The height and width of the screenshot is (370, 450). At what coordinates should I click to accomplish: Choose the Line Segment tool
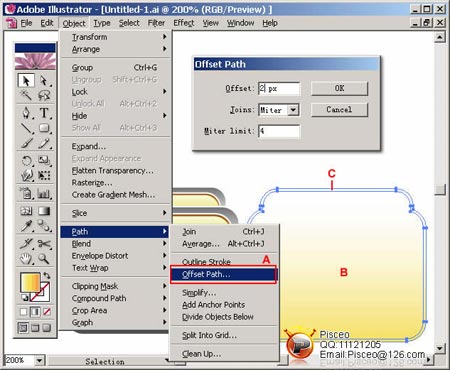[x=26, y=128]
